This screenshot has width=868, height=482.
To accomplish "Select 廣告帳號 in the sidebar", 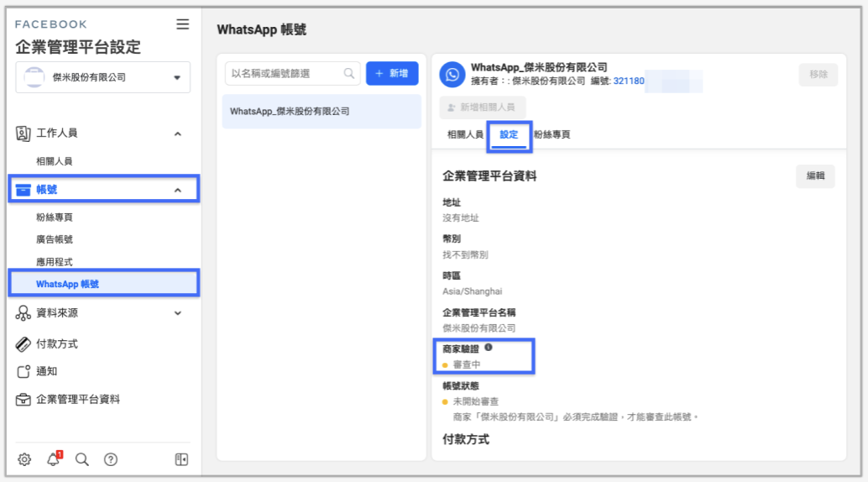I will pos(55,239).
